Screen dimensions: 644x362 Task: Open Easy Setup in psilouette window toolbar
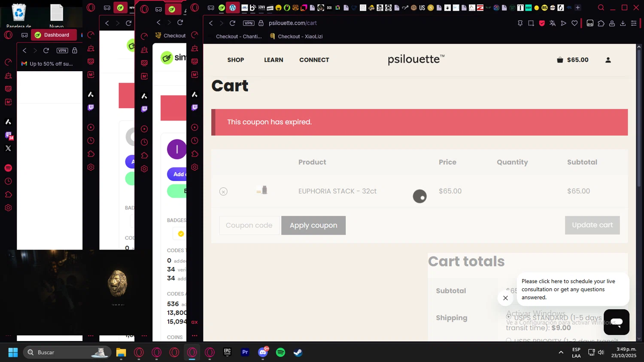coord(634,23)
